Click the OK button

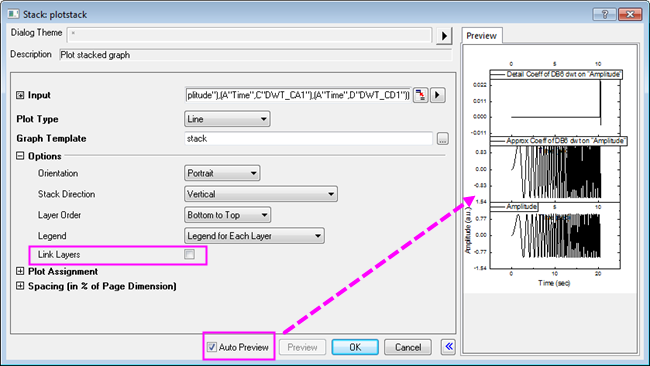coord(355,347)
